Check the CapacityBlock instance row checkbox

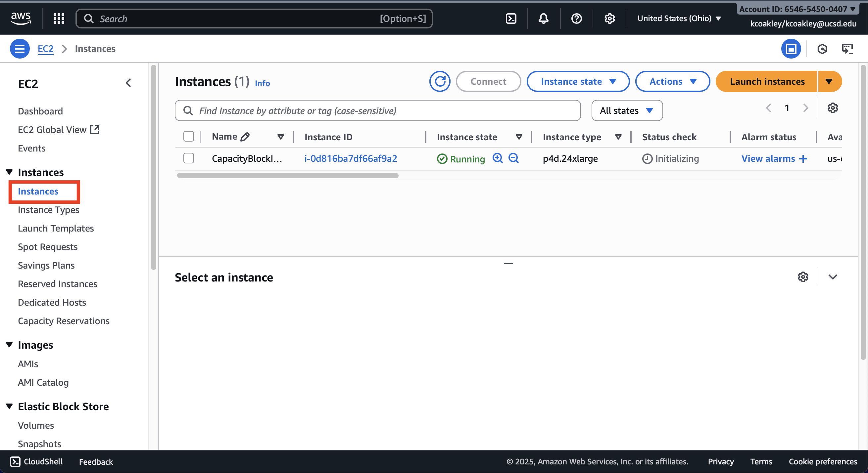click(x=188, y=158)
